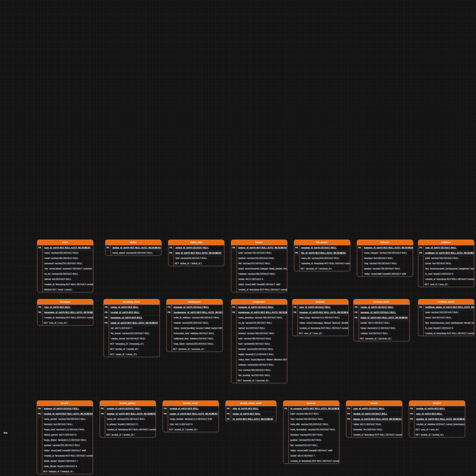
Task: Click the `promosi` table title
Action: pyautogui.click(x=311, y=403)
